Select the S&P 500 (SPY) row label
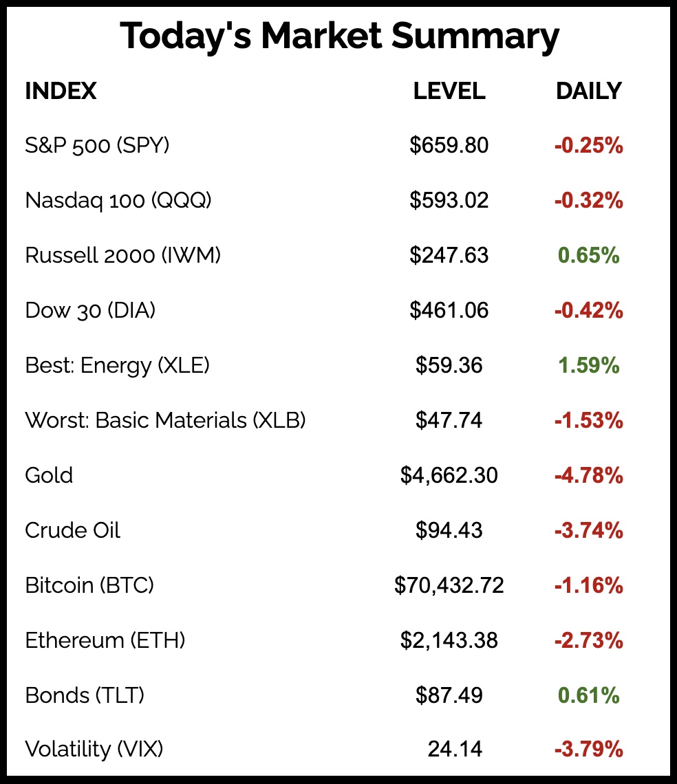 click(x=97, y=145)
